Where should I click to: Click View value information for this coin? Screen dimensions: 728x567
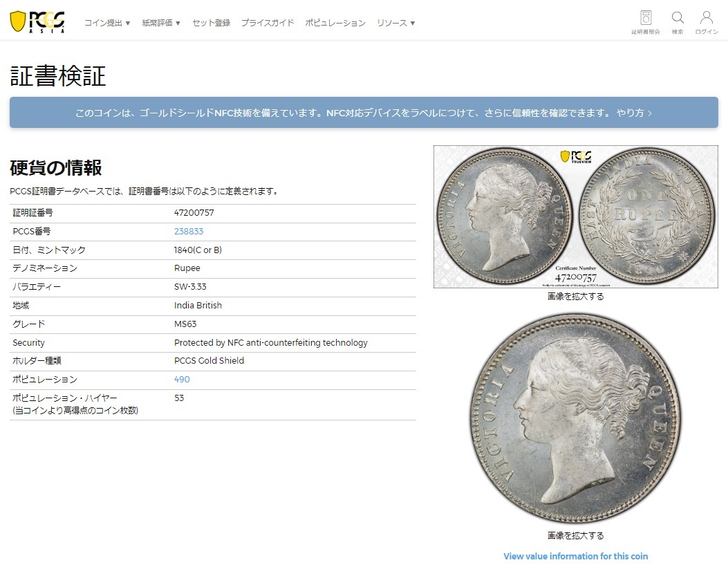(x=576, y=557)
